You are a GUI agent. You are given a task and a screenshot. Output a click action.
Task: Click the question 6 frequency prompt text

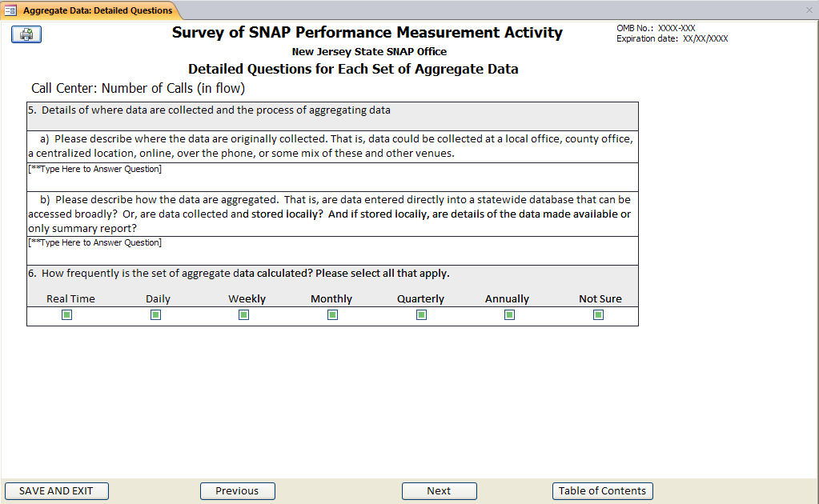point(245,274)
